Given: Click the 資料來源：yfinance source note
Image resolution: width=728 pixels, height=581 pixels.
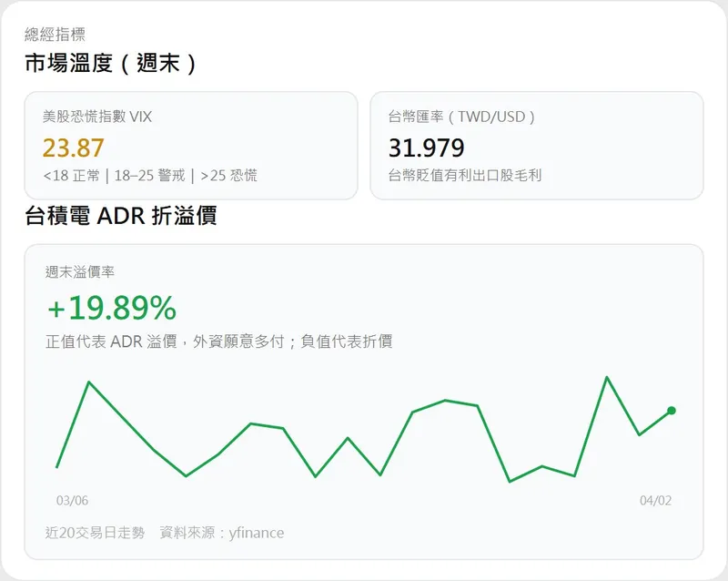Looking at the screenshot, I should pos(222,533).
